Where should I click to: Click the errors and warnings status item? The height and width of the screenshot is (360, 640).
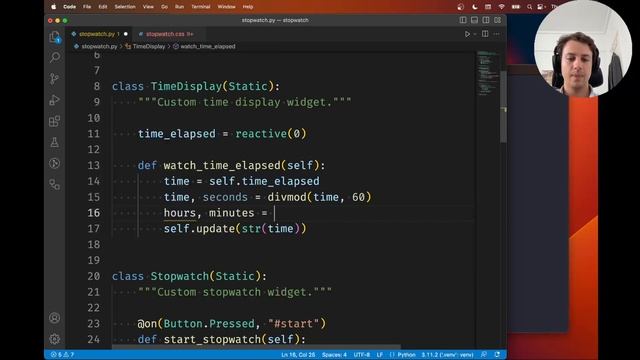(x=62, y=355)
